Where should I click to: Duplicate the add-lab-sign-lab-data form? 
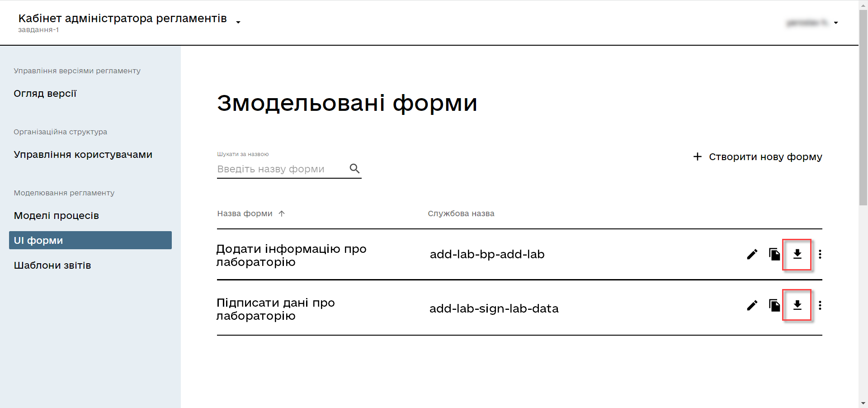pyautogui.click(x=774, y=305)
